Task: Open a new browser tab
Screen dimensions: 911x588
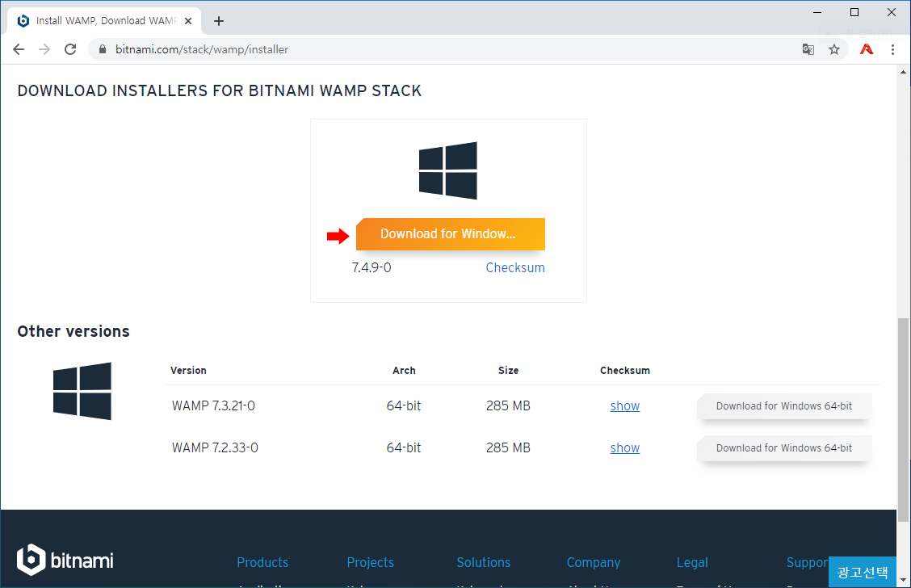Action: click(x=218, y=21)
